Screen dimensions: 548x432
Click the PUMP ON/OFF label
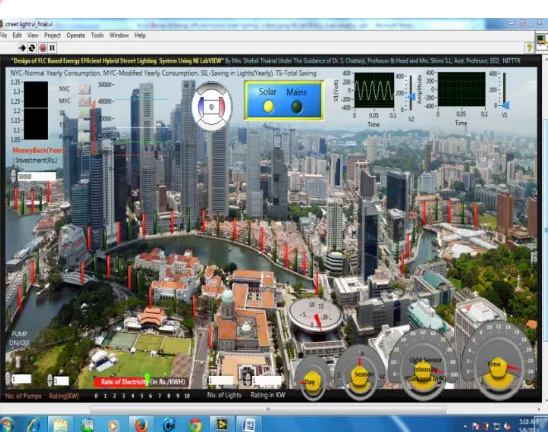click(x=19, y=338)
